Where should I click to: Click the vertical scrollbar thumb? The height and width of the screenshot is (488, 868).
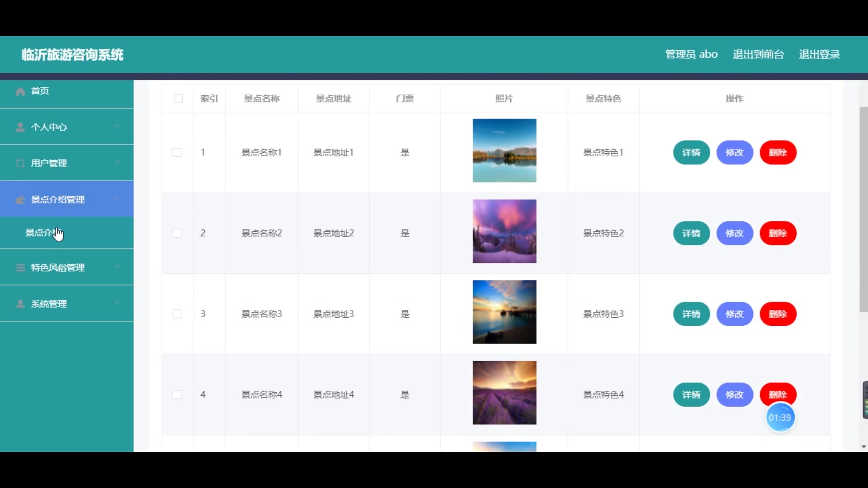click(863, 209)
